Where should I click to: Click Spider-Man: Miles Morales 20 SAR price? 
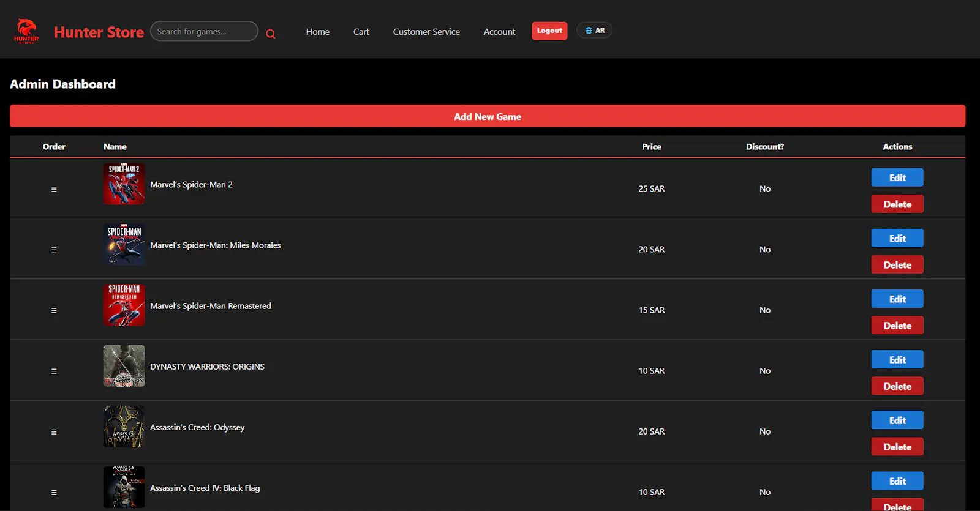coord(652,250)
